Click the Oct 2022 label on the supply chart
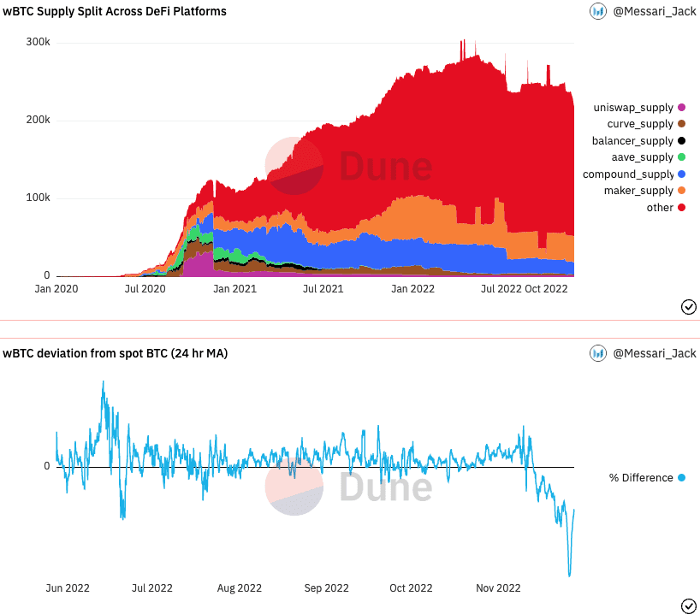 pos(547,289)
